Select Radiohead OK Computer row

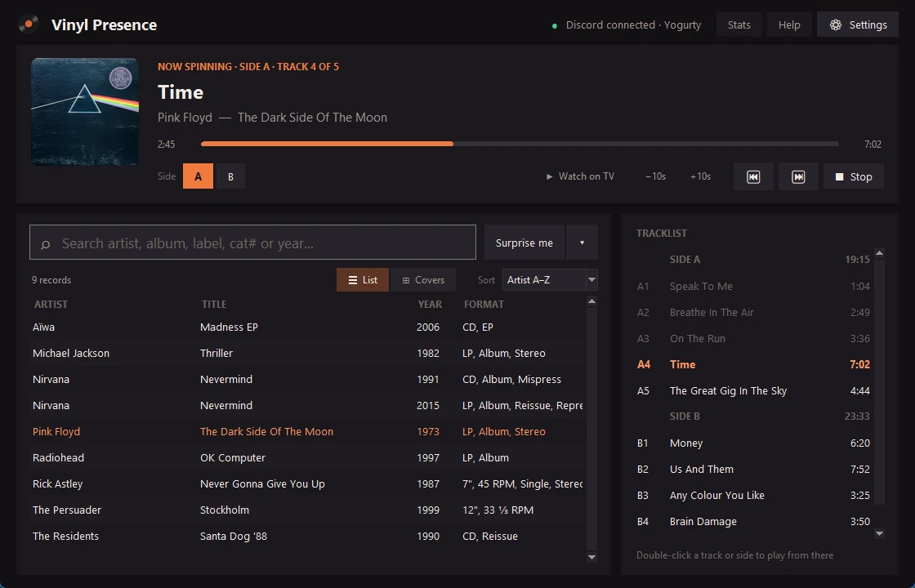307,457
